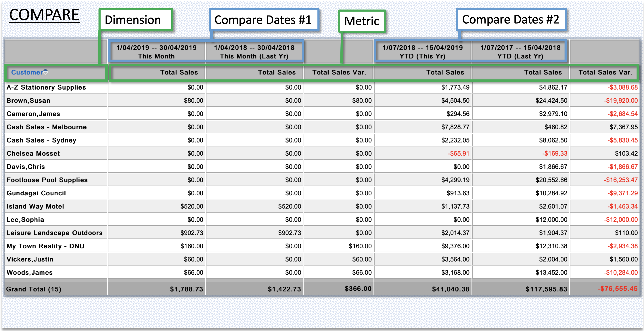Click the 1/07/2017 -- 15/04/2018 YTD header
Screen dimensions: 644x331
[520, 52]
